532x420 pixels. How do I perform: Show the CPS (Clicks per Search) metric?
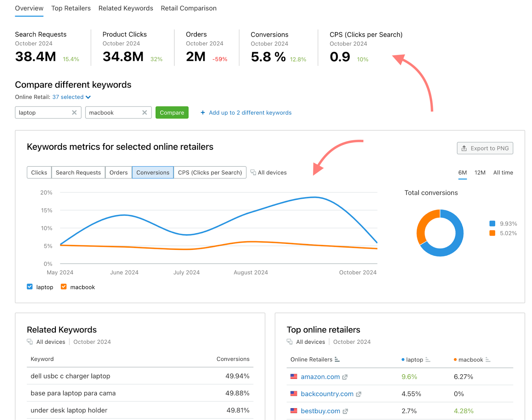pos(210,172)
